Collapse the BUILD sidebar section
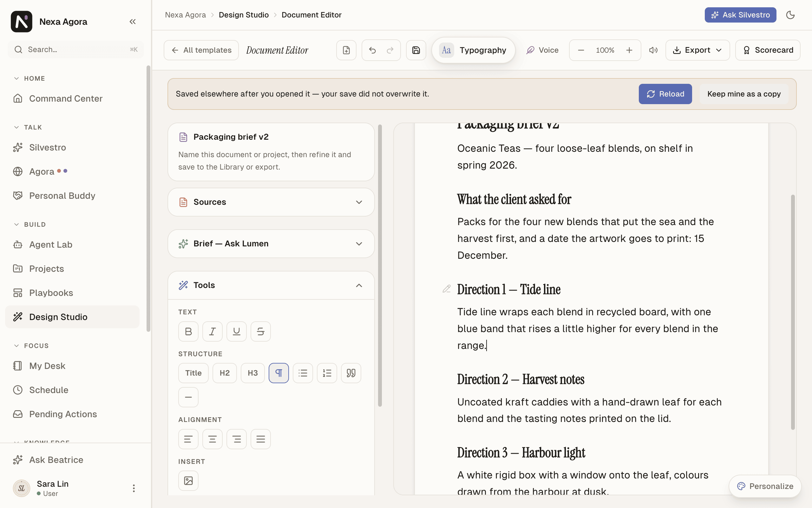 click(x=29, y=224)
